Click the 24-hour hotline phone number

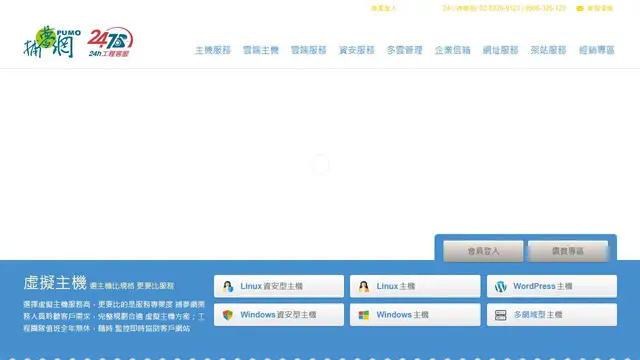(504, 8)
